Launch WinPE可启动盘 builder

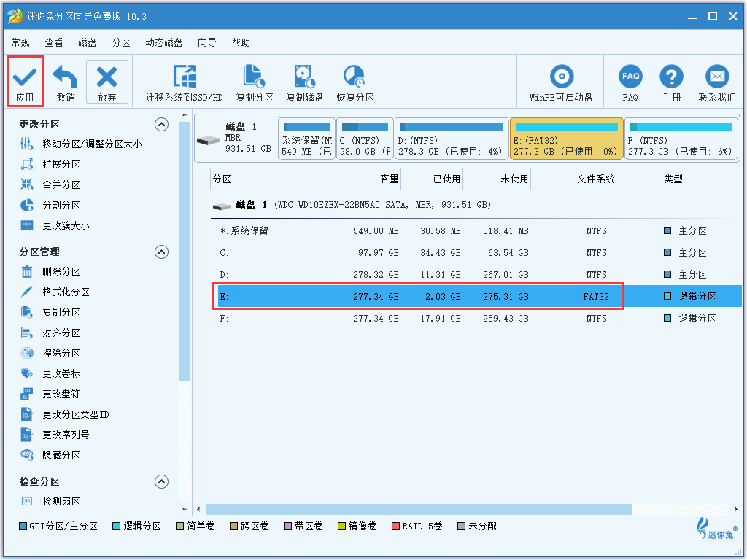tap(561, 83)
